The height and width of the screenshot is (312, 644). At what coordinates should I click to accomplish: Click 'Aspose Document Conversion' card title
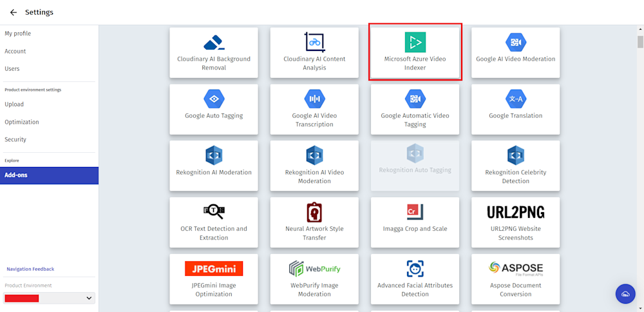516,290
